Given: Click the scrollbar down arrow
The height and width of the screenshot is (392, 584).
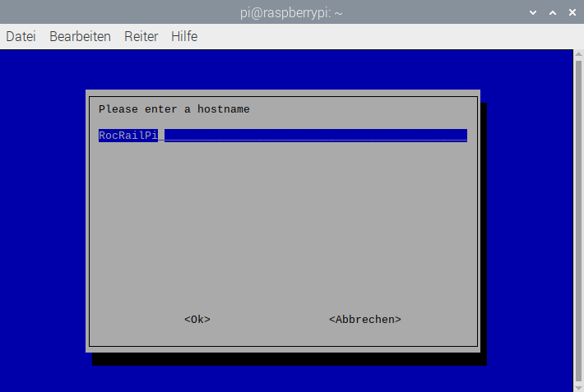Looking at the screenshot, I should (577, 386).
